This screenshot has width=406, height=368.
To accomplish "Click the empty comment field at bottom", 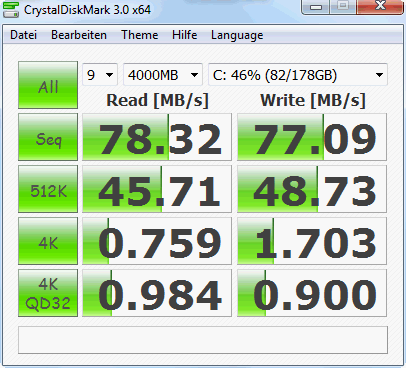I will coord(203,340).
